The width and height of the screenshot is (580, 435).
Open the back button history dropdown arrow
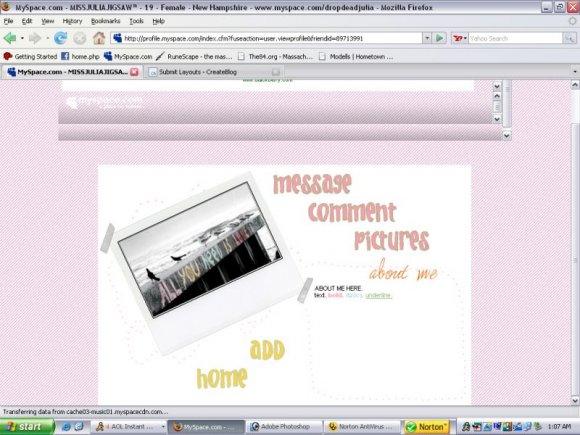[22, 38]
